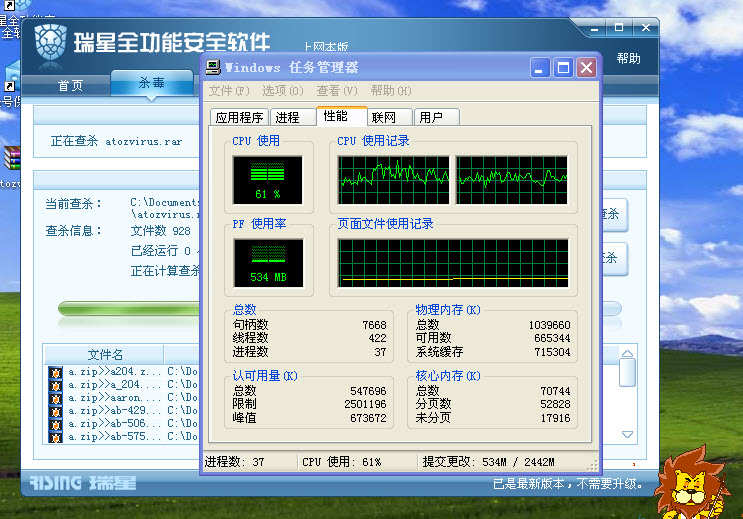Click virus icon beside a.zip>>a_204 row
This screenshot has width=743, height=519.
(56, 385)
